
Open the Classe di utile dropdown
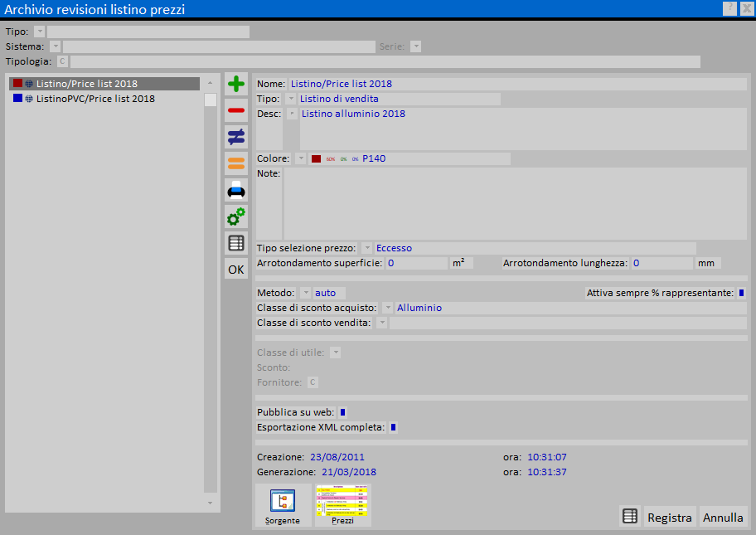click(x=336, y=353)
